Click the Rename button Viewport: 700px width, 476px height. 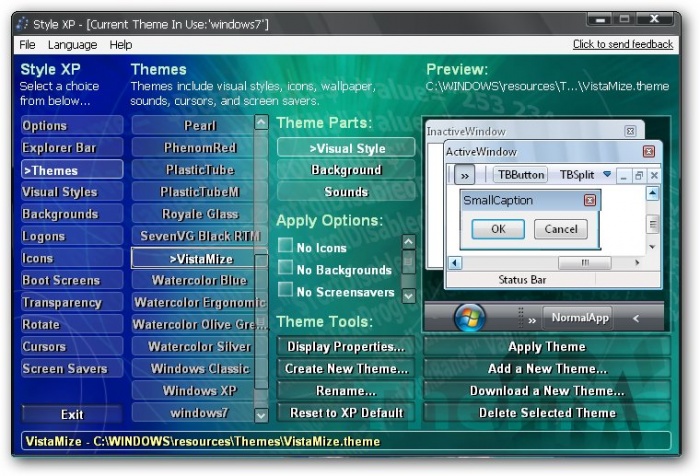pos(346,391)
